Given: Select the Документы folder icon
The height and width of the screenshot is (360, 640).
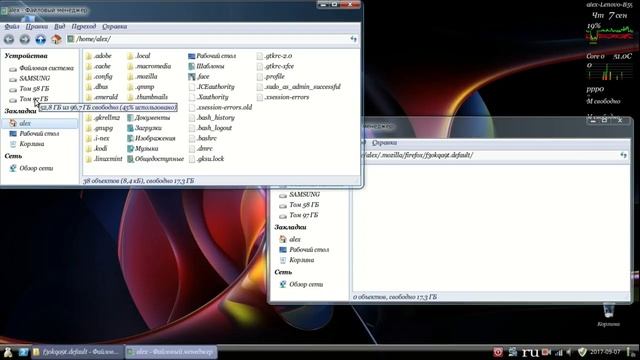Looking at the screenshot, I should (x=130, y=118).
